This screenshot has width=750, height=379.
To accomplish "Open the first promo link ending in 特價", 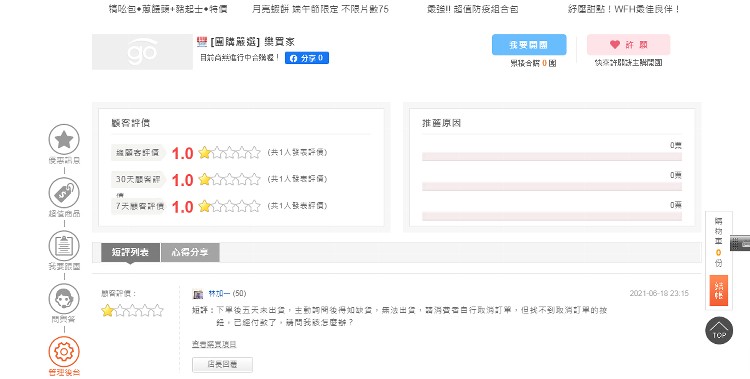I will [x=168, y=9].
